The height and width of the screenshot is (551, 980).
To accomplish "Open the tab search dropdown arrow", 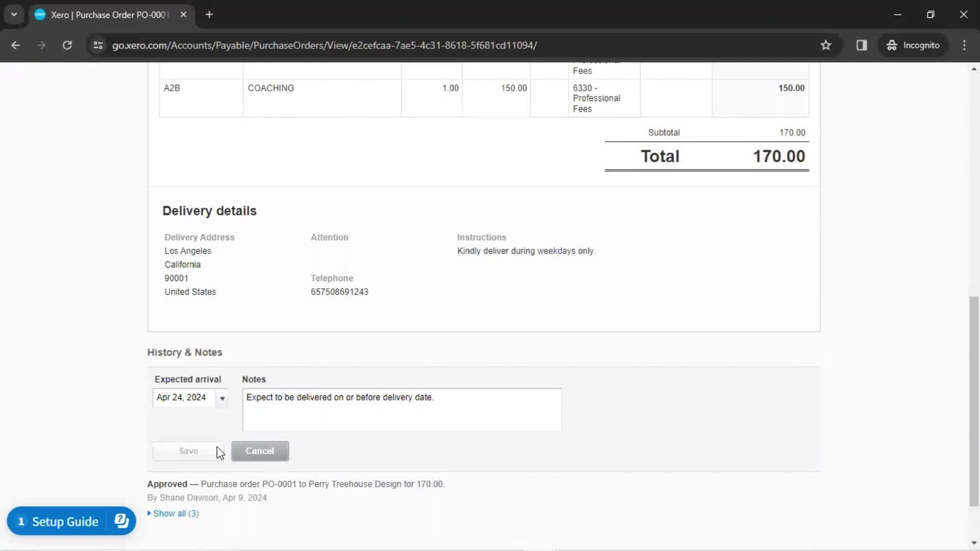I will tap(14, 14).
